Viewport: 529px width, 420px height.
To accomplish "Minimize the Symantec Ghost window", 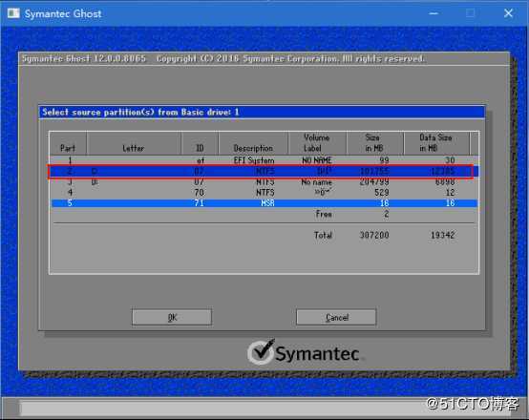I will [x=434, y=13].
